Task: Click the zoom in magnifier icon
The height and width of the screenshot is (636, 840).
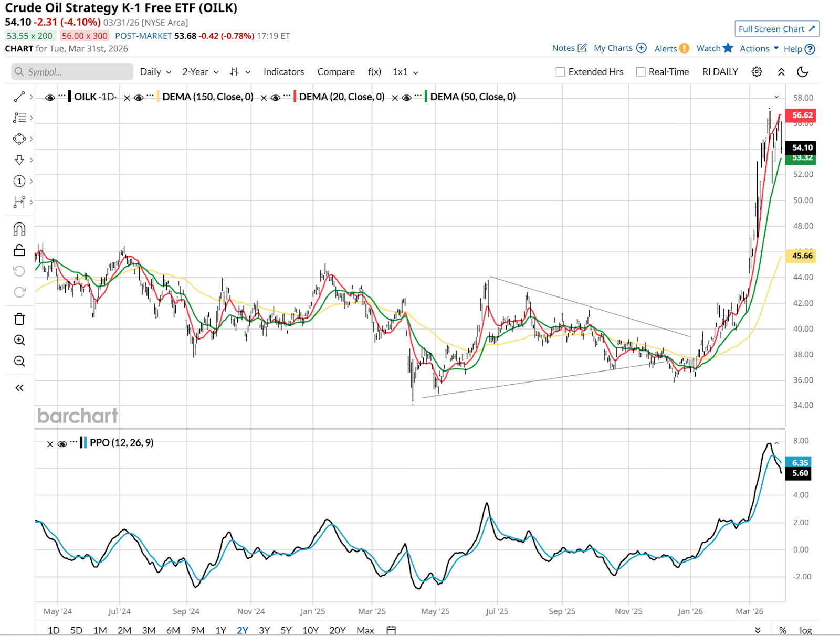Action: point(19,340)
